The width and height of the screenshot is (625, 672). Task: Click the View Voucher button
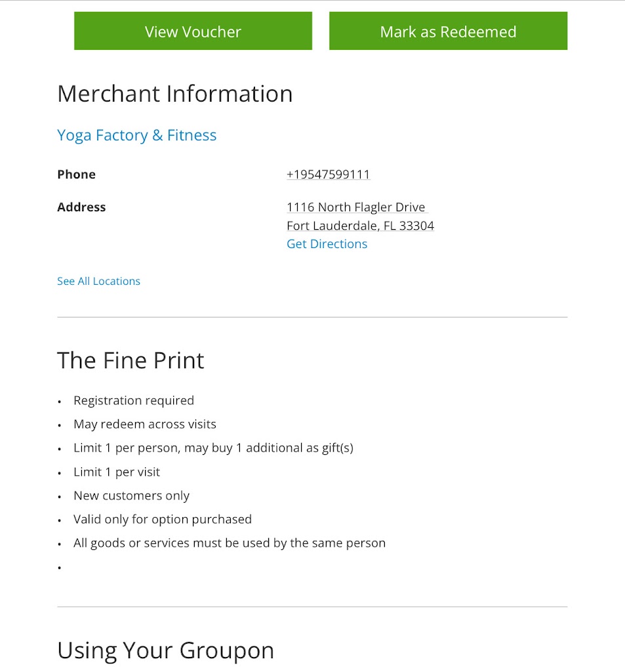coord(193,31)
